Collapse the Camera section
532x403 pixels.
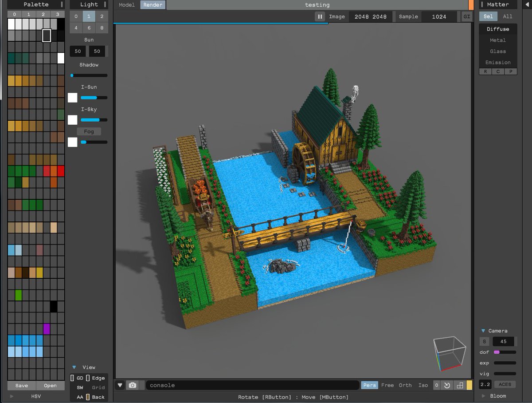point(483,331)
